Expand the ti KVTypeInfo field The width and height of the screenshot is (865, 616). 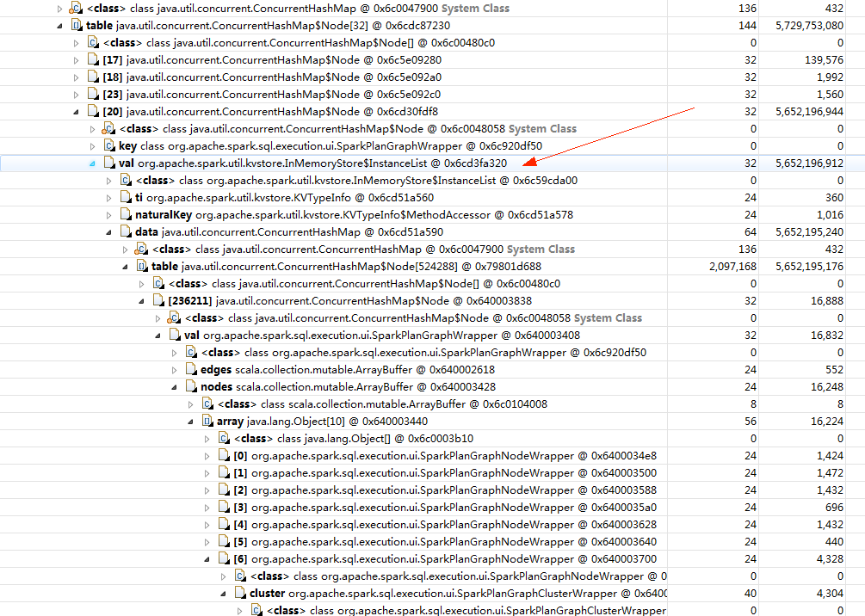click(x=108, y=197)
